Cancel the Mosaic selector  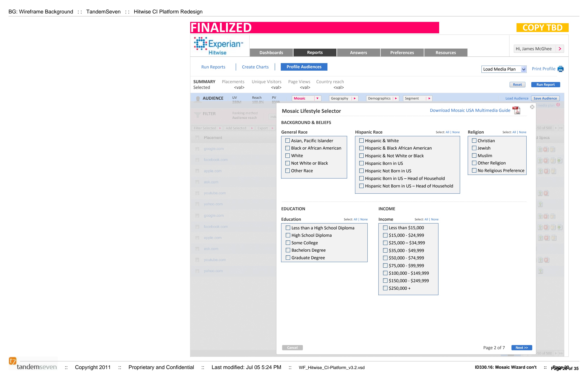click(293, 348)
